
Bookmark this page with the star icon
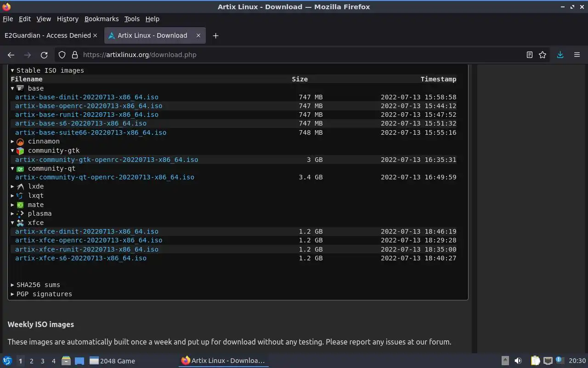[543, 55]
